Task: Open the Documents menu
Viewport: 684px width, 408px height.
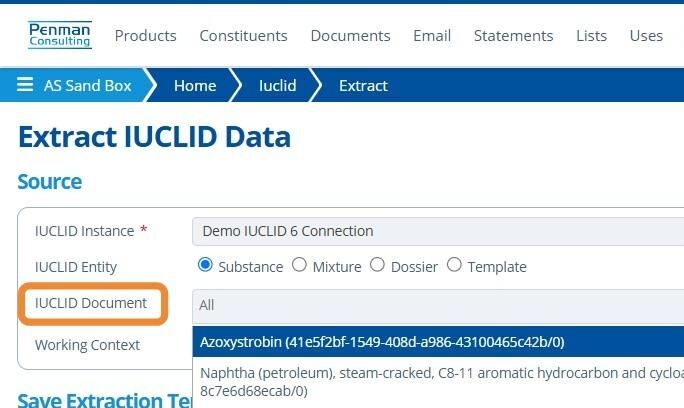Action: point(350,35)
